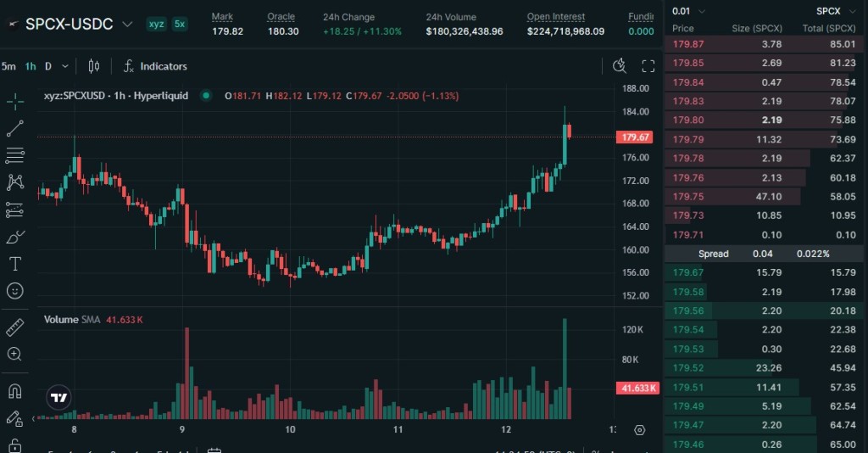Click ask price 179.87 in order book
This screenshot has height=453, width=868.
click(688, 44)
